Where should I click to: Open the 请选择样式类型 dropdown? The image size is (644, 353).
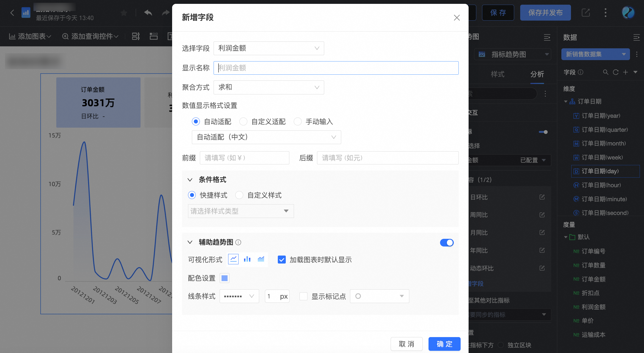tap(241, 211)
